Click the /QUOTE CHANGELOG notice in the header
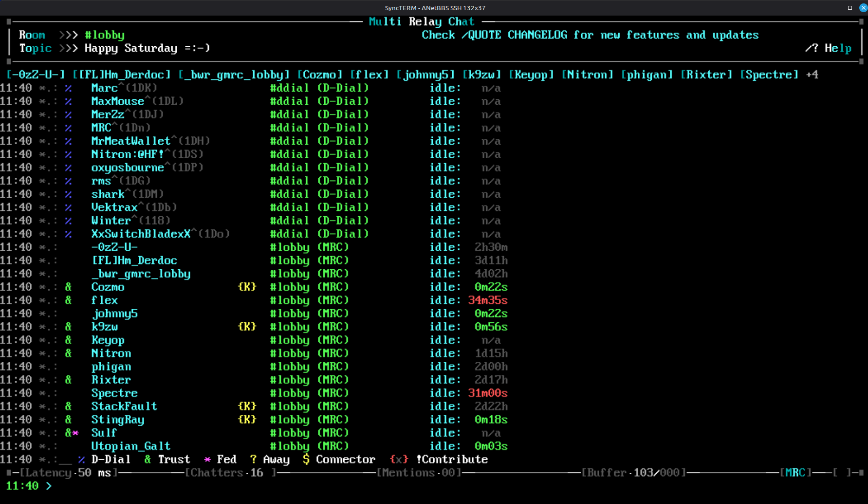The width and height of the screenshot is (868, 504). click(590, 35)
